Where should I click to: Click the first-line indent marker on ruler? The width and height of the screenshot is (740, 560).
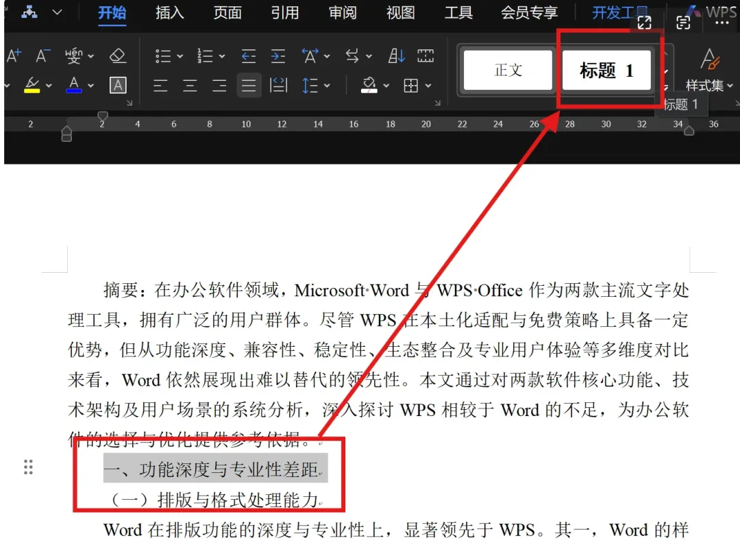point(102,116)
